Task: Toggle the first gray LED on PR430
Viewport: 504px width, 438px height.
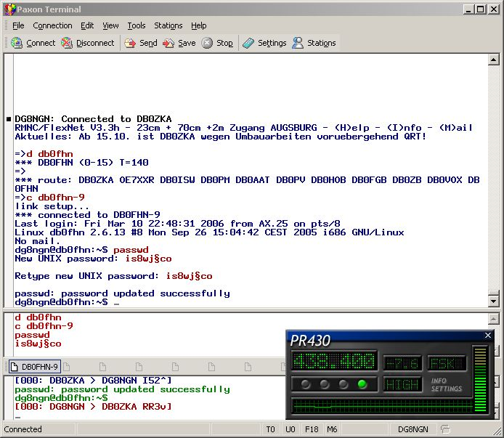Action: [x=305, y=384]
